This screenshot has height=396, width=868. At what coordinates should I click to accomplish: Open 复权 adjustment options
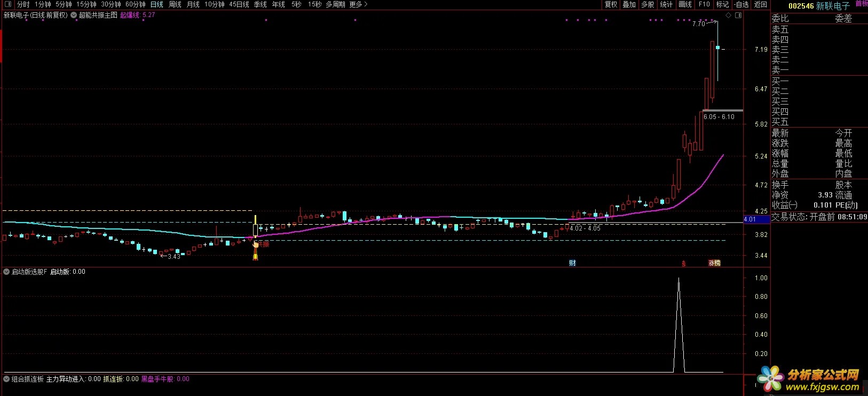point(611,4)
